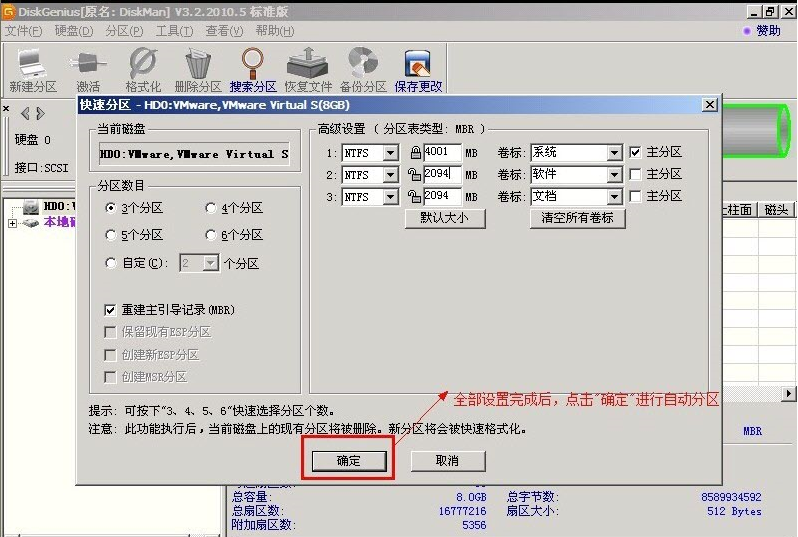Click the 保存更改 toolbar icon
The image size is (798, 537).
click(418, 70)
